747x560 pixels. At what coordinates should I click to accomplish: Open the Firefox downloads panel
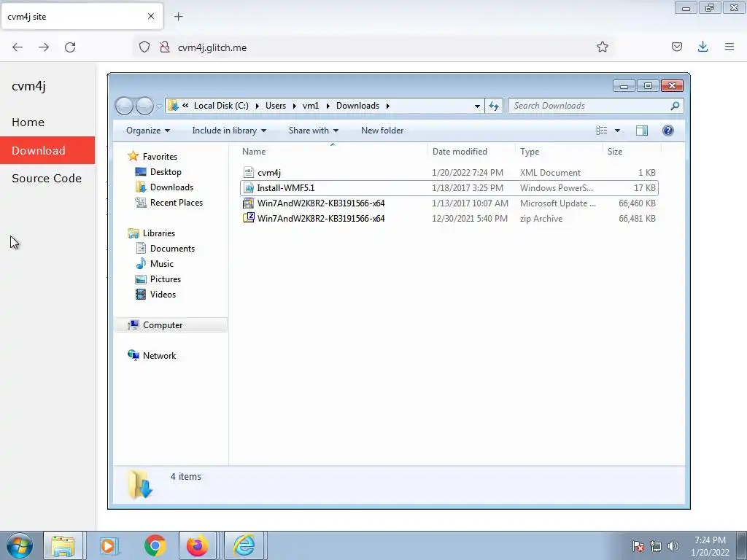703,47
